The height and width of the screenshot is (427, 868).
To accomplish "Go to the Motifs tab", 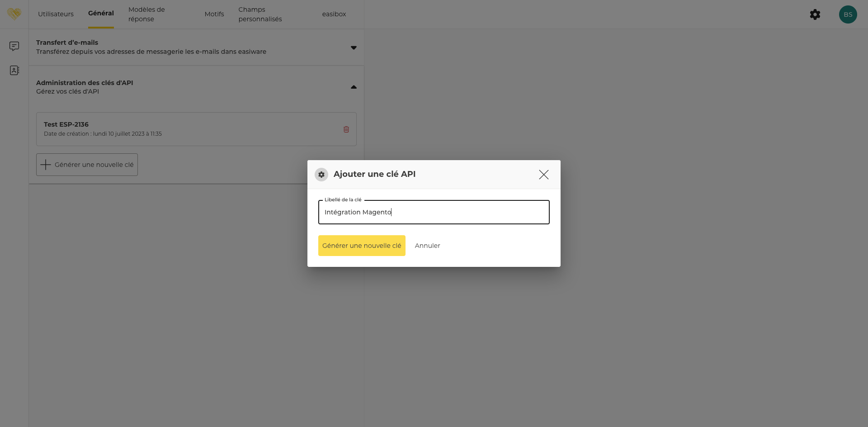I will [x=214, y=14].
